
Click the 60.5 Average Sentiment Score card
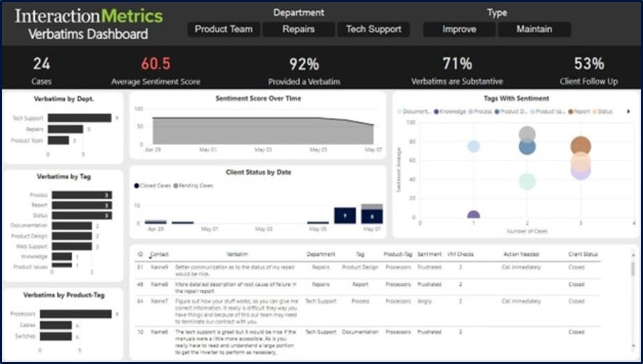(156, 70)
